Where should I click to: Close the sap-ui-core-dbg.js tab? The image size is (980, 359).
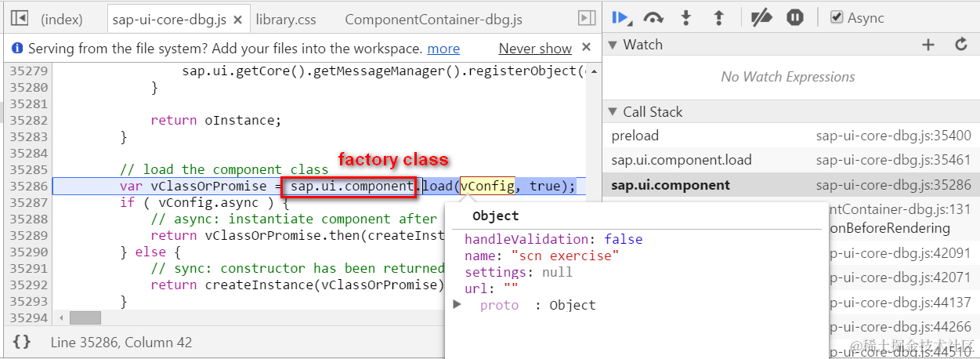(237, 19)
